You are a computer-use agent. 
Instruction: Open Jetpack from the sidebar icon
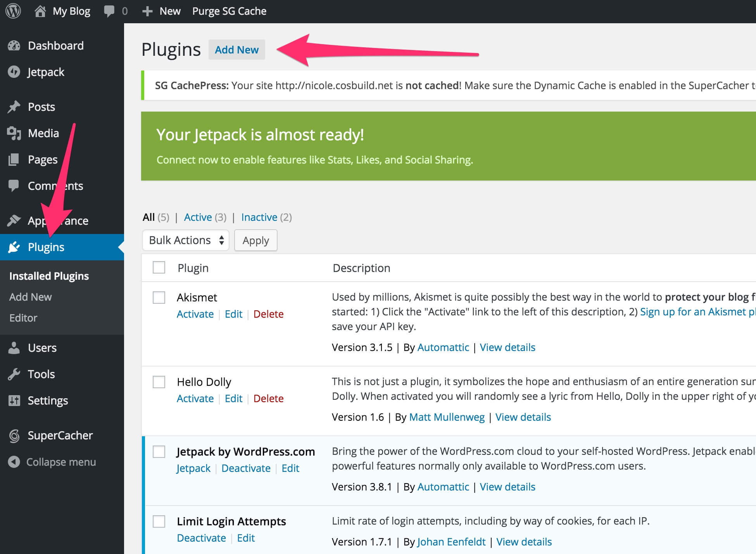pyautogui.click(x=14, y=72)
